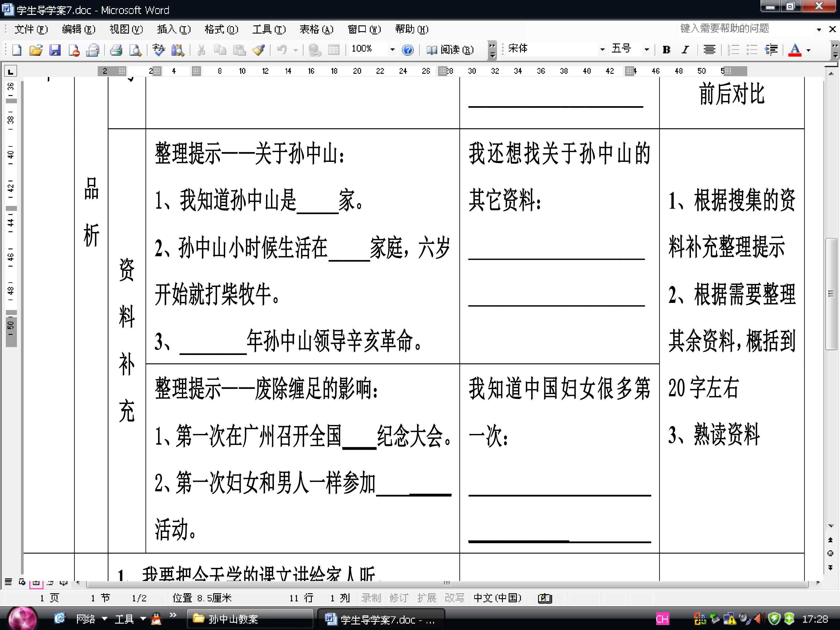Toggle Bold formatting
The image size is (840, 630).
666,50
